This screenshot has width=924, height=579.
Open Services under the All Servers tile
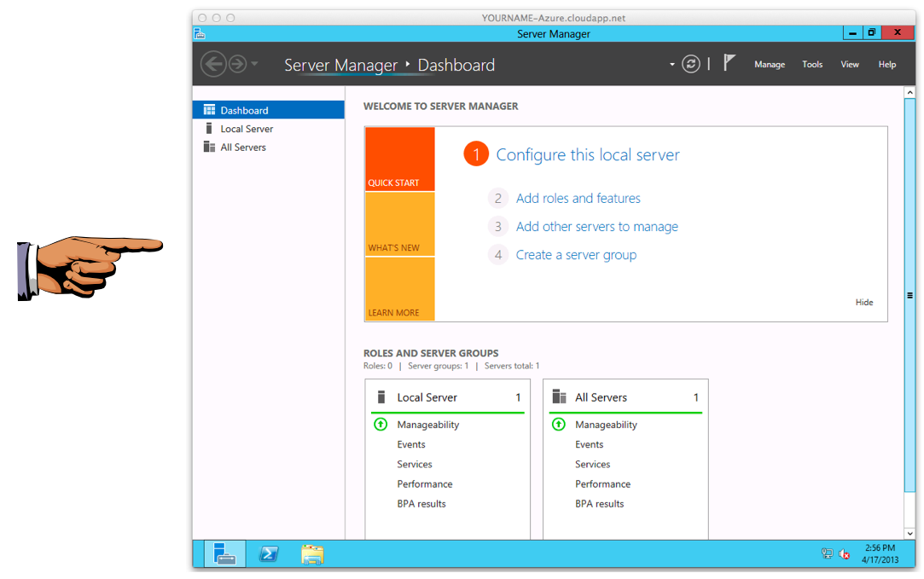pos(592,464)
